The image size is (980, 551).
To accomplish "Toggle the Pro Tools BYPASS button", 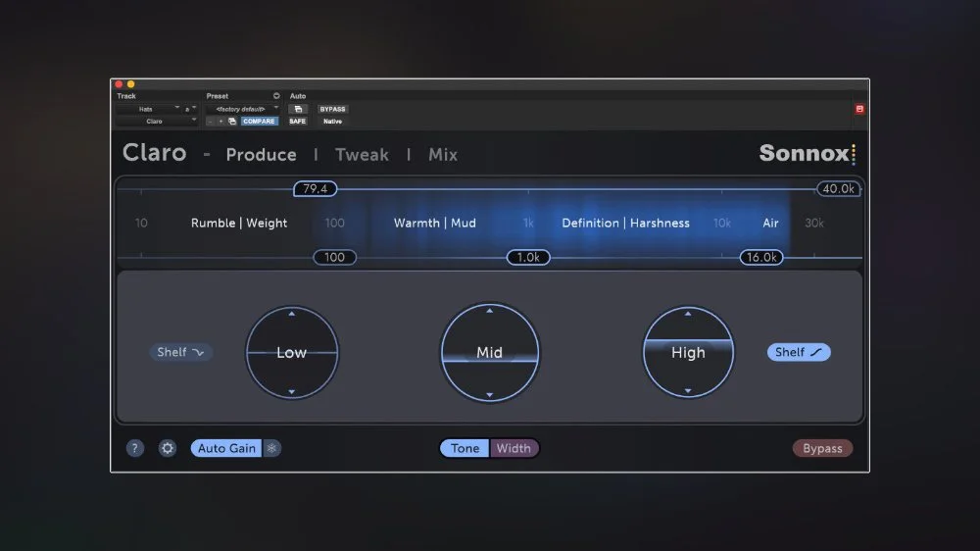I will 332,109.
